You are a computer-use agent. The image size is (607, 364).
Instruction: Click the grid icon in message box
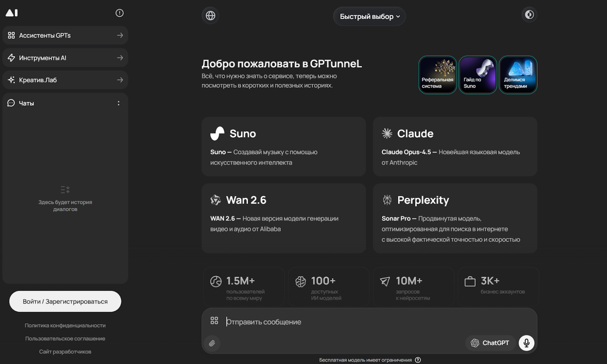[x=214, y=321]
